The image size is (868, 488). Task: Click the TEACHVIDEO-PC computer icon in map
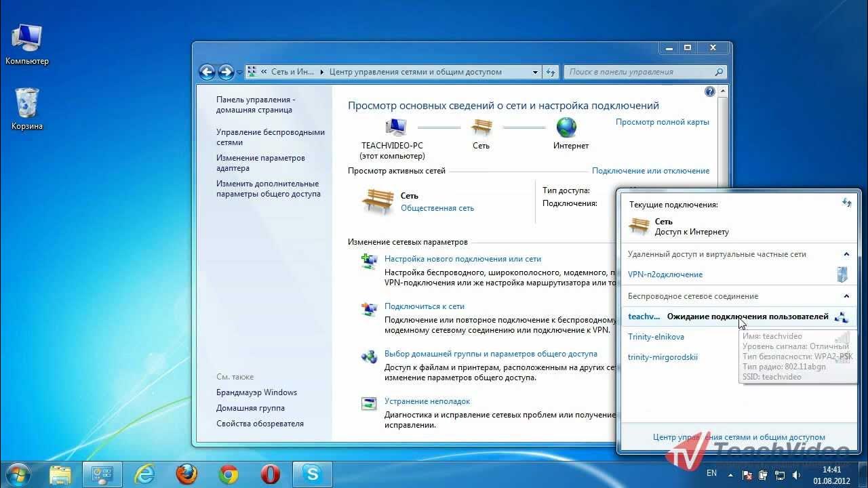395,127
